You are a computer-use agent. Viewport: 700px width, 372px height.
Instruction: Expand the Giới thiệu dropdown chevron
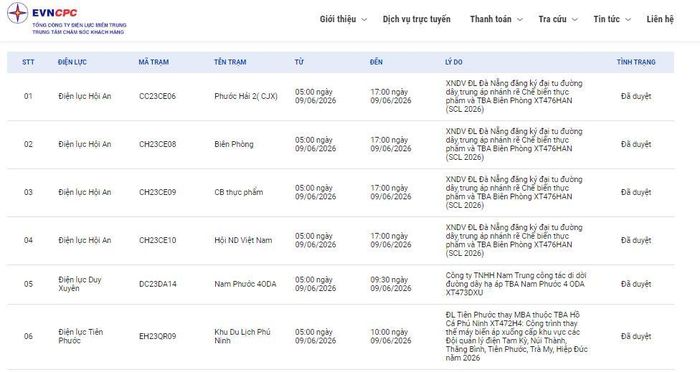click(364, 20)
